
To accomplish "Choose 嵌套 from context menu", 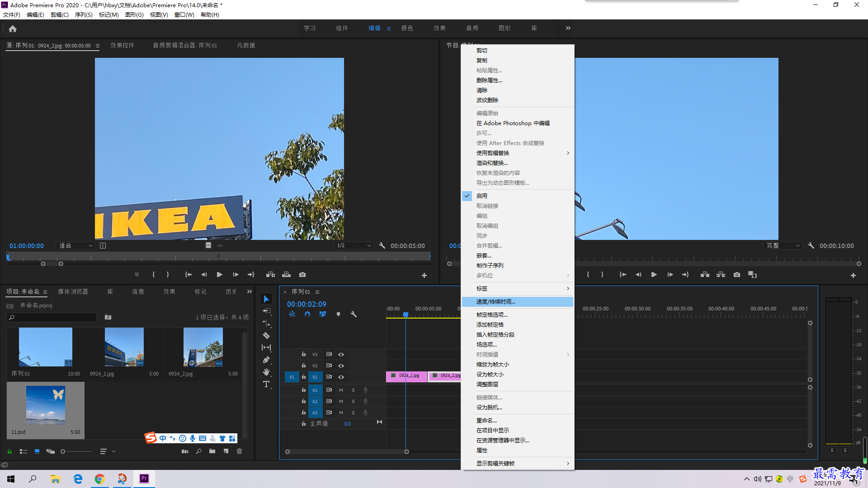I will click(x=518, y=255).
